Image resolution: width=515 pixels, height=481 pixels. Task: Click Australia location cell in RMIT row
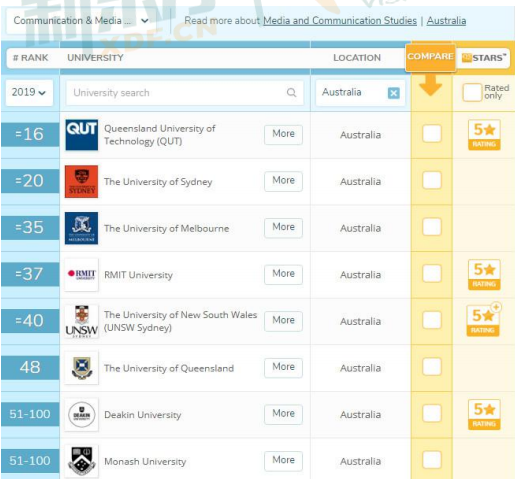(360, 275)
